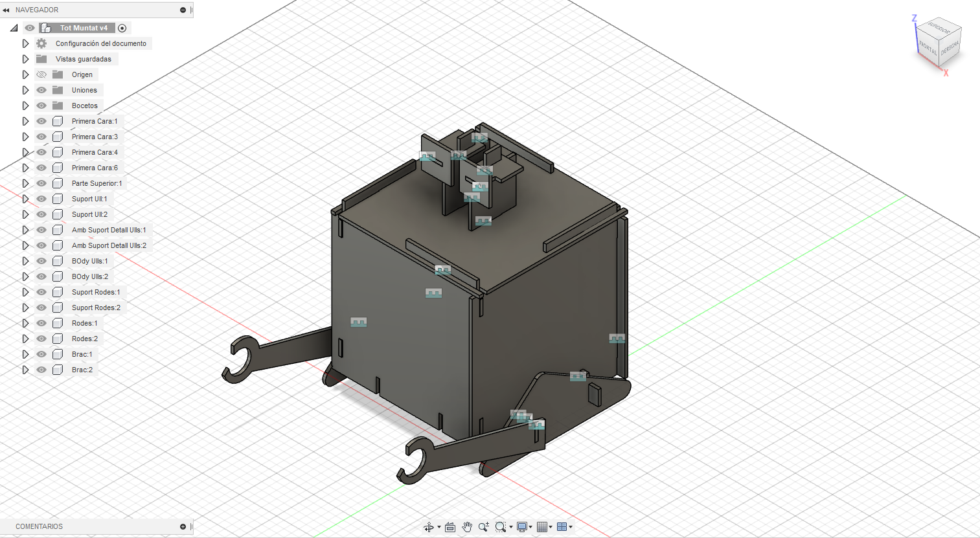Screen dimensions: 980x538
Task: Open Display Settings monitor icon
Action: [521, 527]
